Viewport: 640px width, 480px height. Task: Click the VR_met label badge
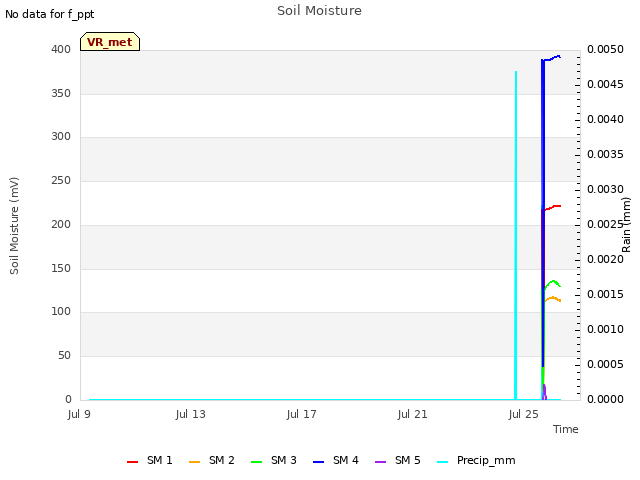(x=110, y=42)
